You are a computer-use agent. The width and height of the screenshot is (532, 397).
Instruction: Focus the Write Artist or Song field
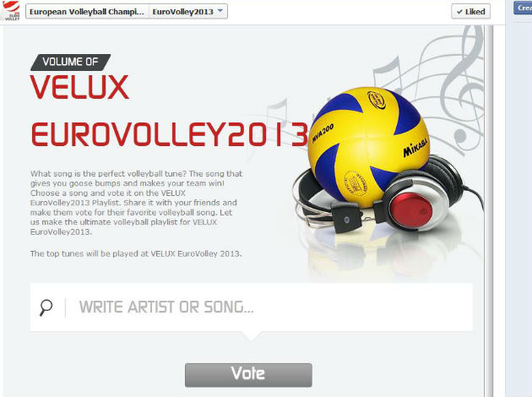click(x=251, y=307)
